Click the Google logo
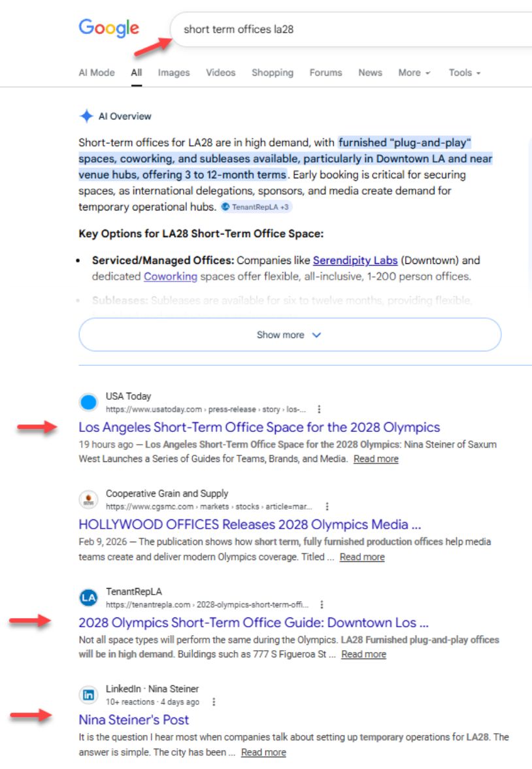The image size is (532, 769). pos(108,28)
